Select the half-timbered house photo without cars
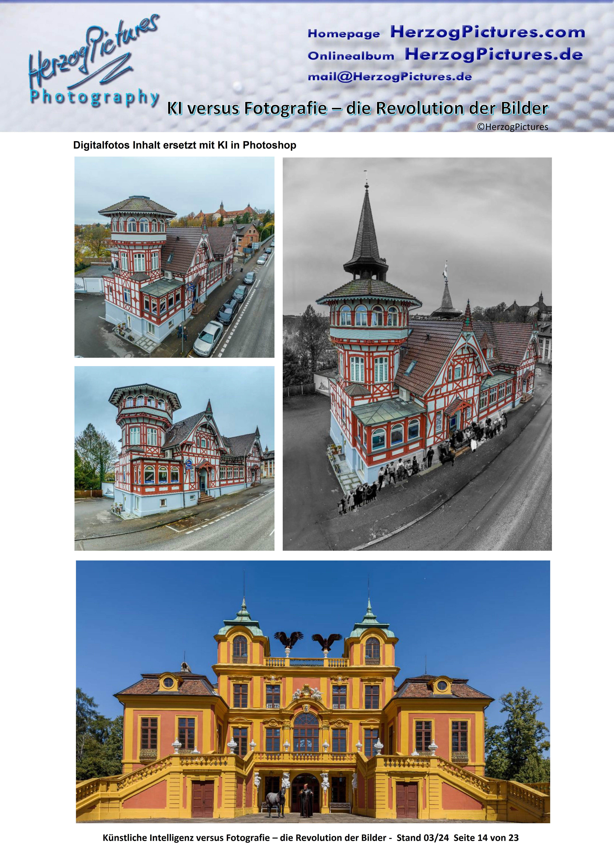The width and height of the screenshot is (614, 868). (x=174, y=458)
